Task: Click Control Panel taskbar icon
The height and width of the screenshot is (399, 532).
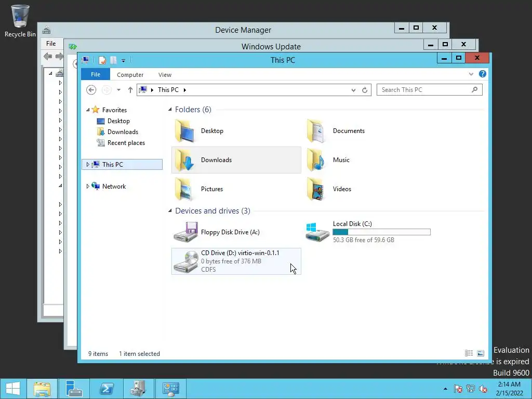Action: click(170, 389)
